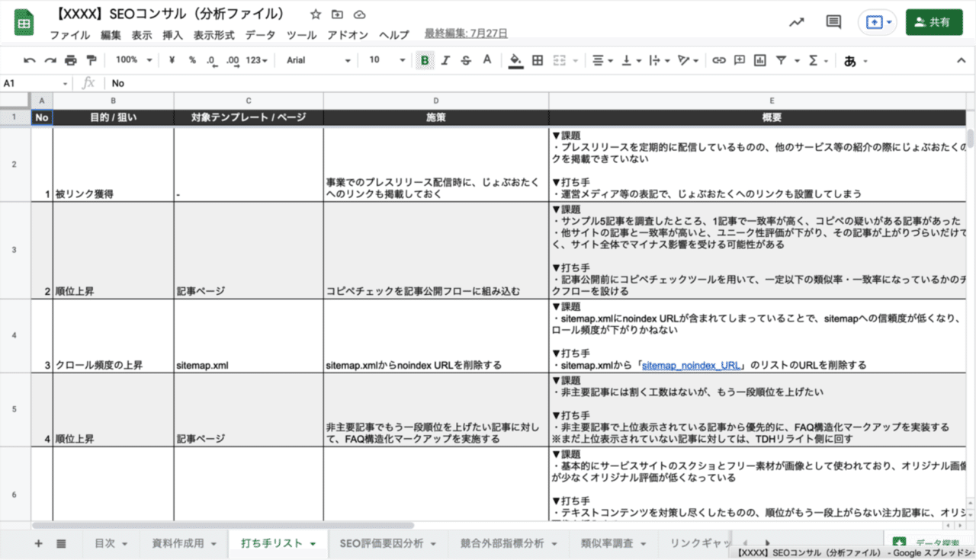
Task: Click the データ探索 explore button
Action: coord(926,544)
